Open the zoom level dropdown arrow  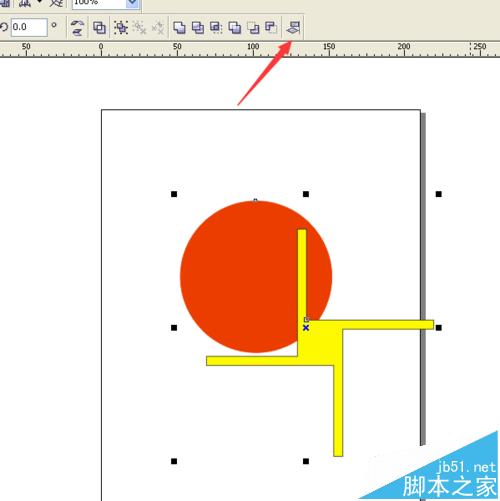point(133,3)
